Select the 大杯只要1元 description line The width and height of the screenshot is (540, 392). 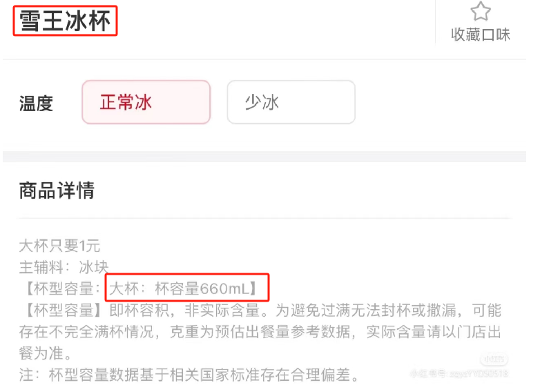(59, 246)
